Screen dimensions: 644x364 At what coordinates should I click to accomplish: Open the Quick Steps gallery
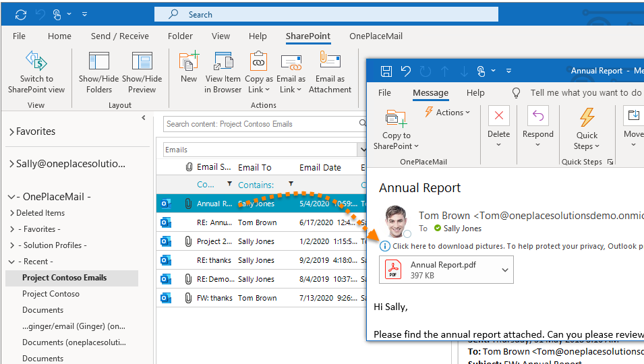tap(587, 129)
